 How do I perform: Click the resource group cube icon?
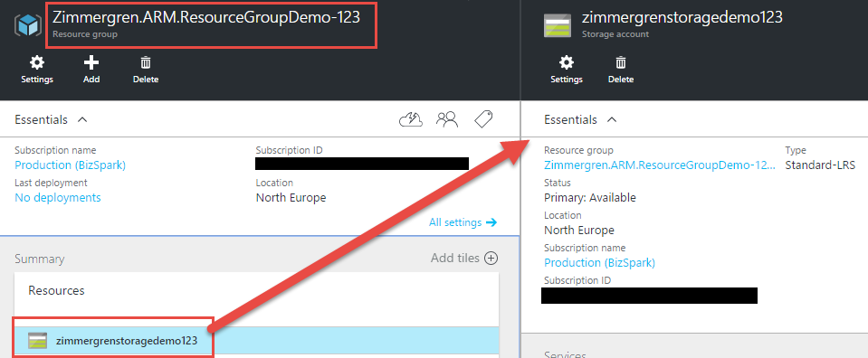(28, 25)
